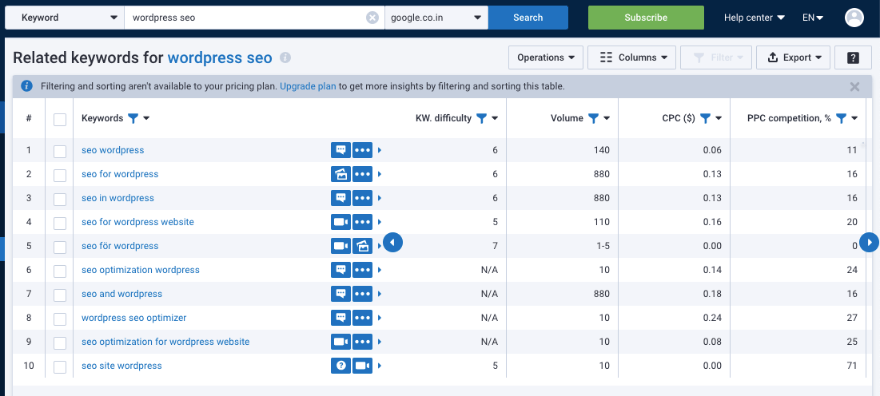Click the KW. difficulty filter icon

point(481,118)
